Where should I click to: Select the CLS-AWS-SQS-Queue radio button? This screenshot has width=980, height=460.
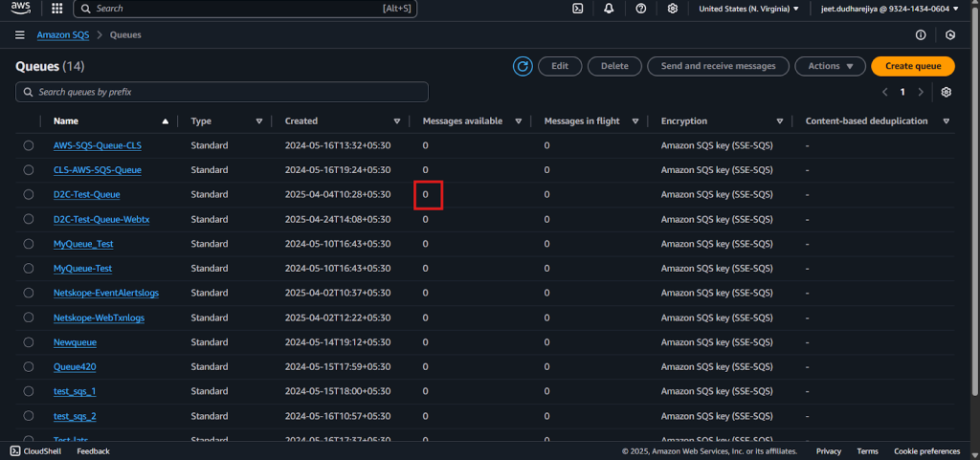click(x=29, y=170)
